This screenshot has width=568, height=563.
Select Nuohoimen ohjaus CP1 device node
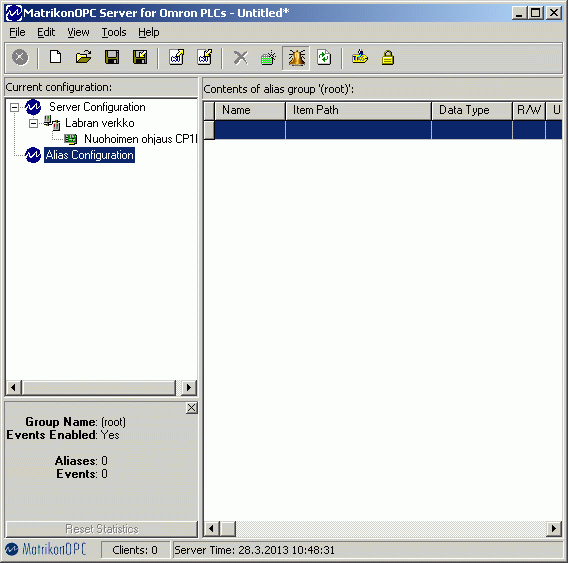(x=141, y=139)
